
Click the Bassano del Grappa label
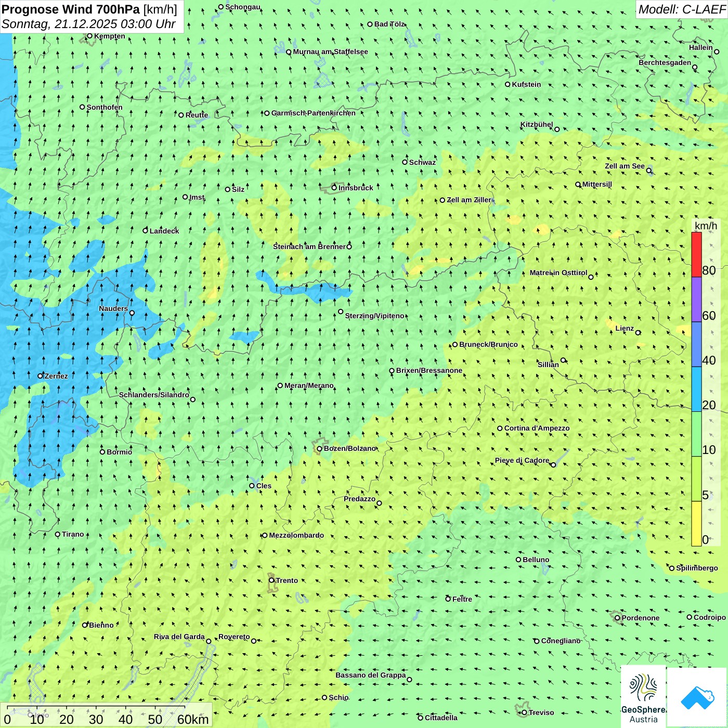[x=371, y=675]
